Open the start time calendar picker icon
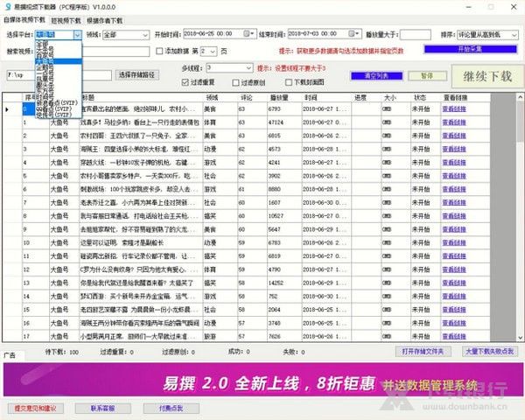This screenshot has height=420, width=525. [247, 34]
